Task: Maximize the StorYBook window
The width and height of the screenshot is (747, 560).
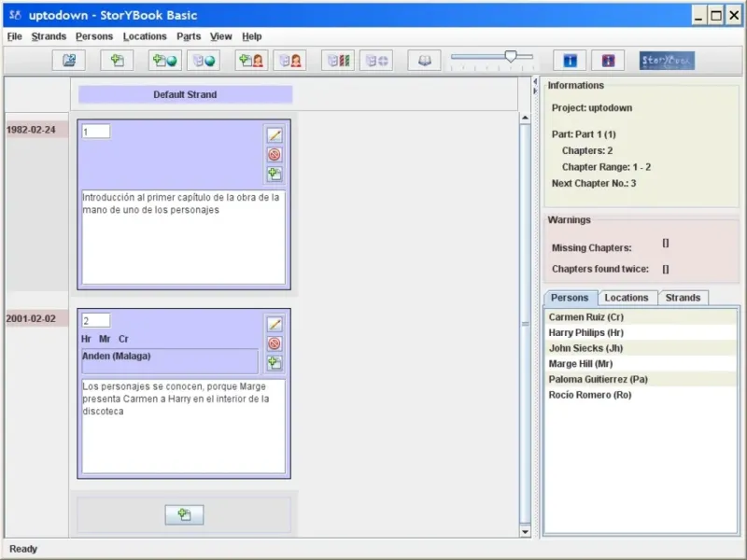Action: [x=715, y=16]
